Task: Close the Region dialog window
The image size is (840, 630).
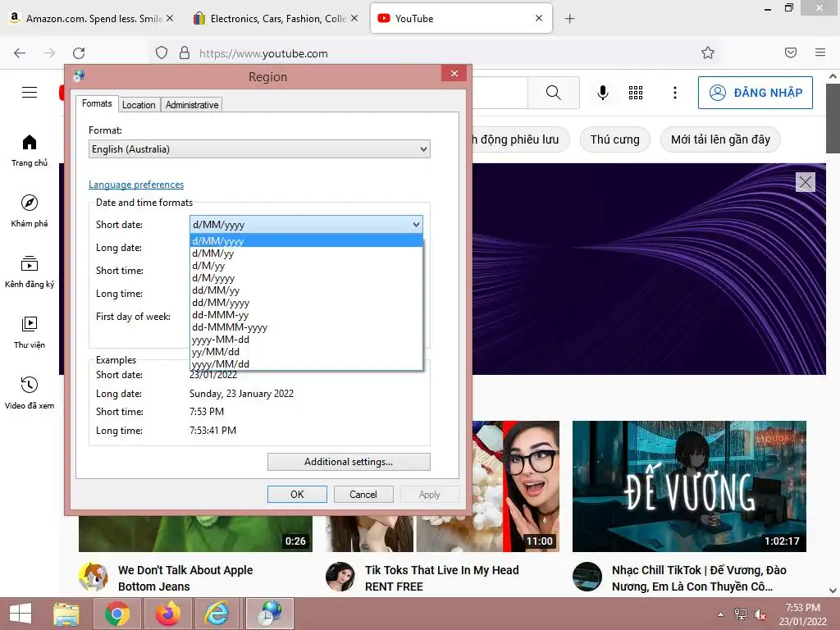Action: (x=454, y=73)
